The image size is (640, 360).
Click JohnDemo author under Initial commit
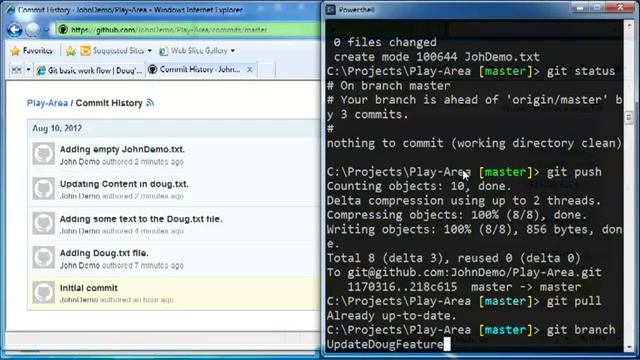click(x=79, y=300)
